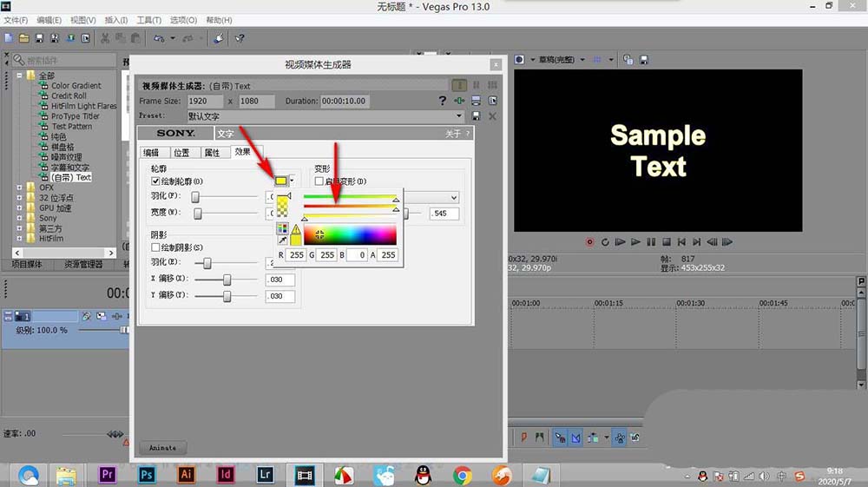
Task: Switch to the 属性 tab in text generator
Action: 212,153
